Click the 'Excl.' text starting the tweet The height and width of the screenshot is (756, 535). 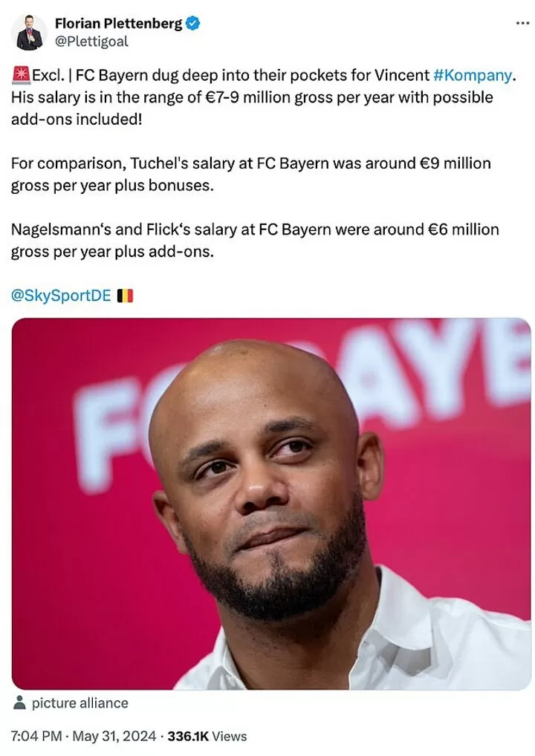point(48,75)
